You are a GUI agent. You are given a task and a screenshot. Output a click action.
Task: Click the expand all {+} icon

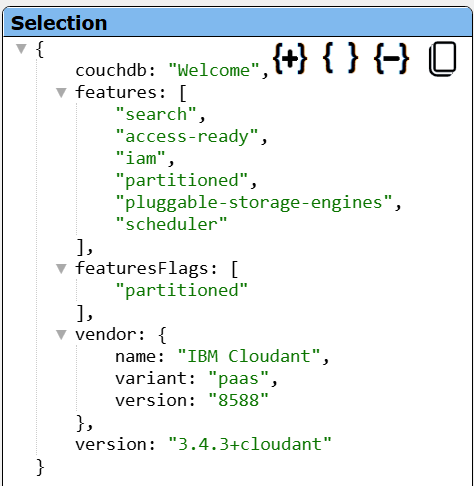pos(290,59)
